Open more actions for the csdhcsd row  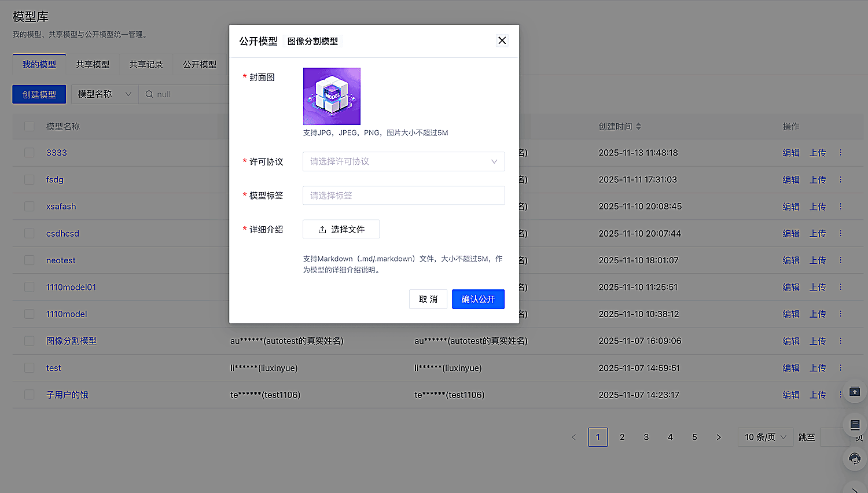click(x=841, y=234)
